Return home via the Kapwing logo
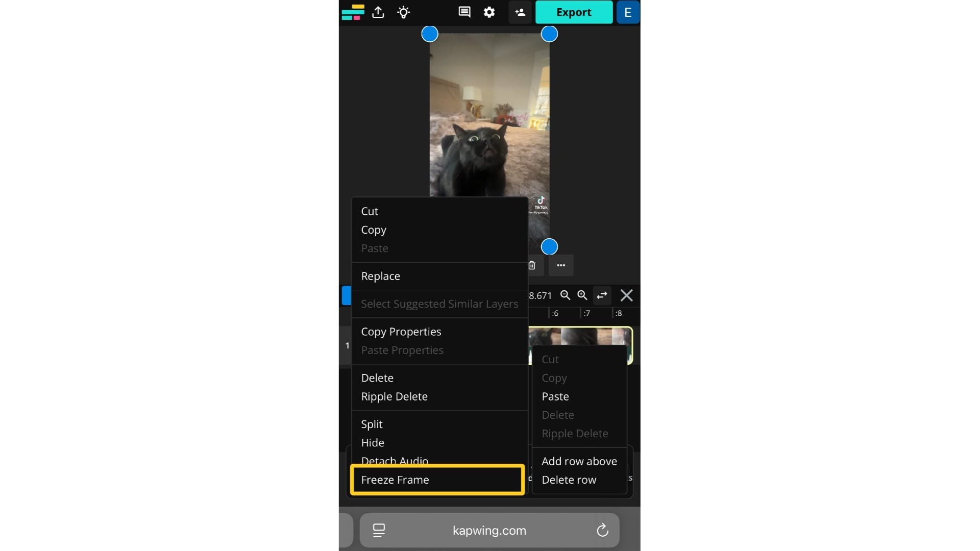The height and width of the screenshot is (551, 980). pyautogui.click(x=353, y=12)
